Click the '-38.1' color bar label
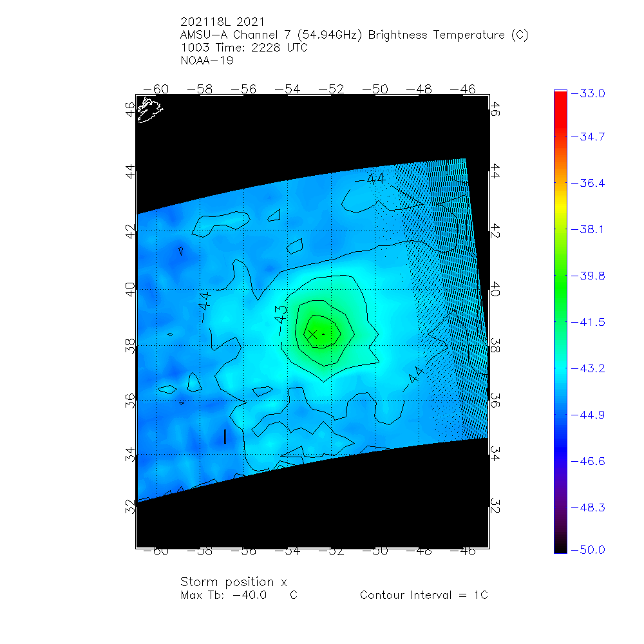Viewport: 644px width, 644px height. [588, 230]
